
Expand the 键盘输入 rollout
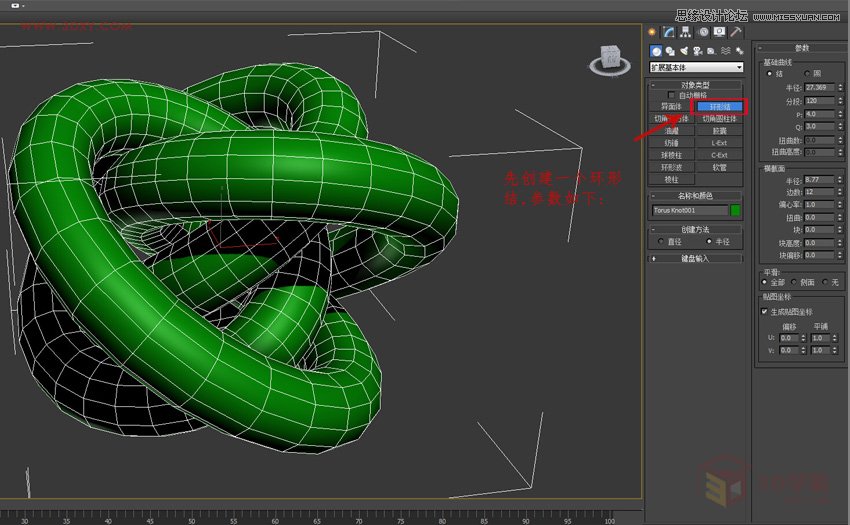[x=696, y=258]
